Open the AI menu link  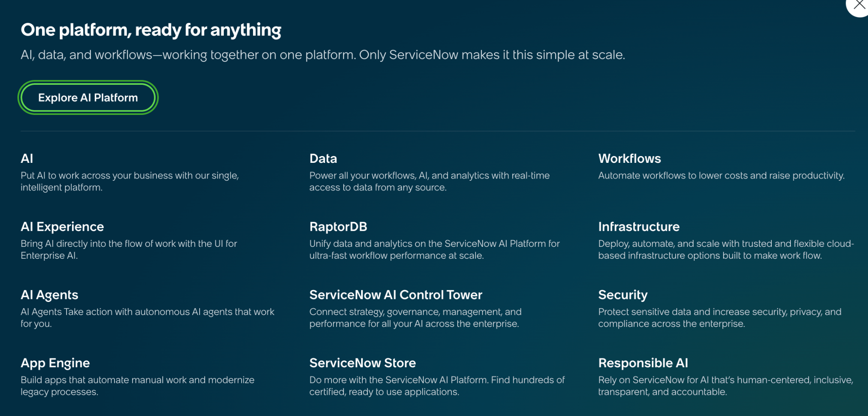point(27,159)
